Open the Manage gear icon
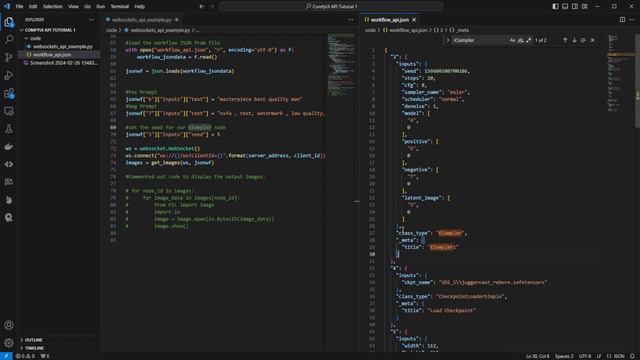Image resolution: width=640 pixels, height=360 pixels. coord(9,343)
